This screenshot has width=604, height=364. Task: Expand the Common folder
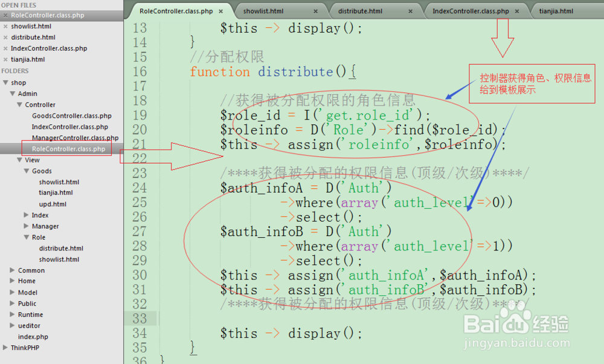click(12, 270)
